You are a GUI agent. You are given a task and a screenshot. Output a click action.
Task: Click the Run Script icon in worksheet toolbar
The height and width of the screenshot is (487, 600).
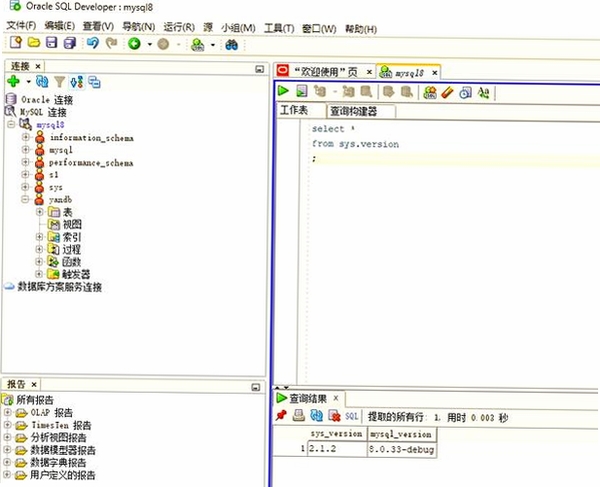[x=302, y=91]
